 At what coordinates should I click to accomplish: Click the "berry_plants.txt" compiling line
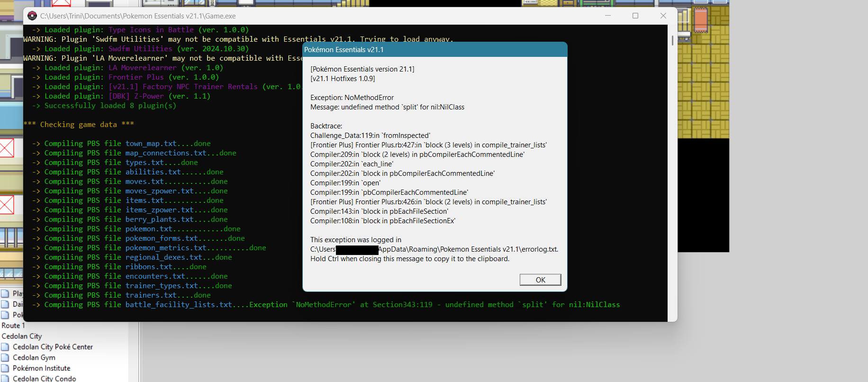coord(130,219)
